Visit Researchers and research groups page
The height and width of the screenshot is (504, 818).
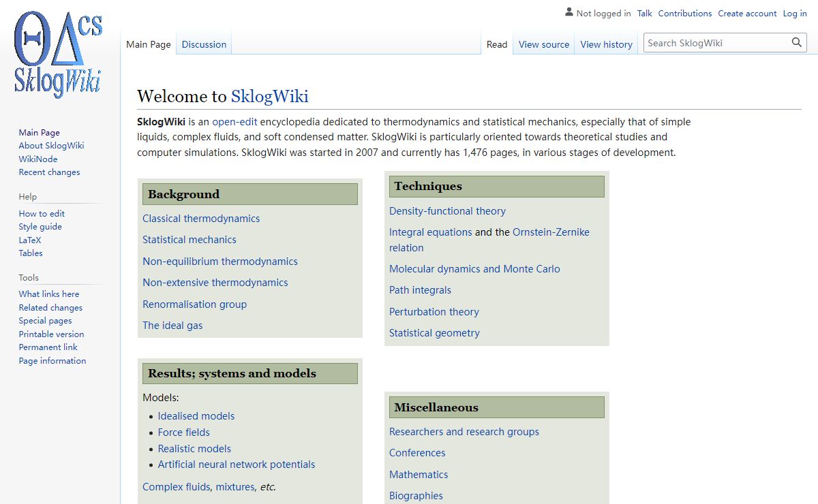[464, 432]
